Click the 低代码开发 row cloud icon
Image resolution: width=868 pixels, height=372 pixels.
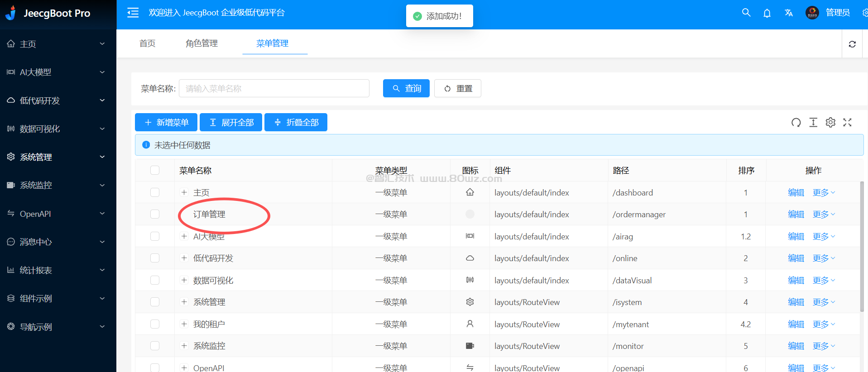click(x=470, y=258)
